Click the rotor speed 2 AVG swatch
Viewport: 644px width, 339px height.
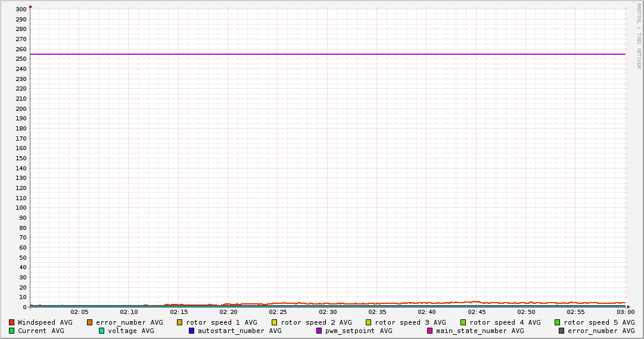pos(275,322)
